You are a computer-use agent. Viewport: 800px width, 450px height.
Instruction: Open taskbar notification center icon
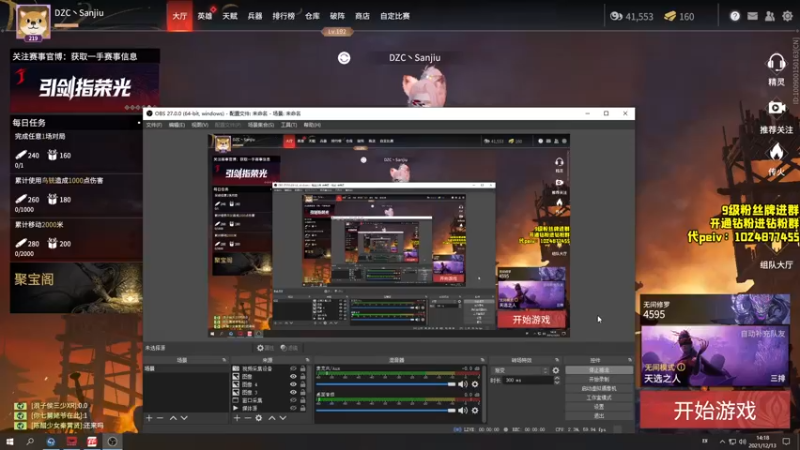click(786, 441)
